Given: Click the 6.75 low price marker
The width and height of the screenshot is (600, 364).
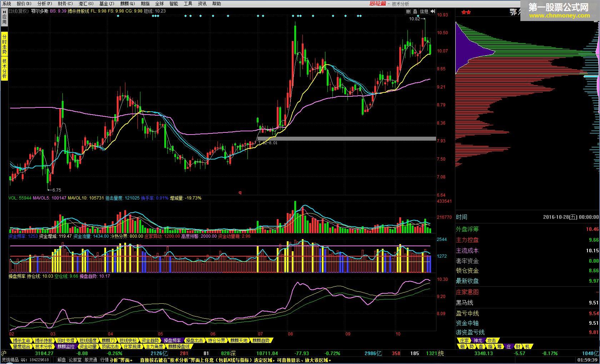Looking at the screenshot, I should coord(56,190).
